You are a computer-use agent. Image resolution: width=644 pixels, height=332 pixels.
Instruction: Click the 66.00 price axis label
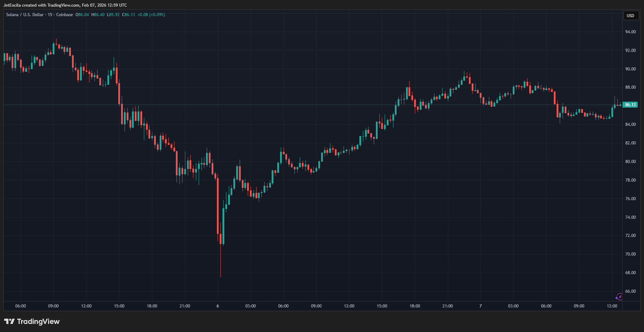pos(630,291)
